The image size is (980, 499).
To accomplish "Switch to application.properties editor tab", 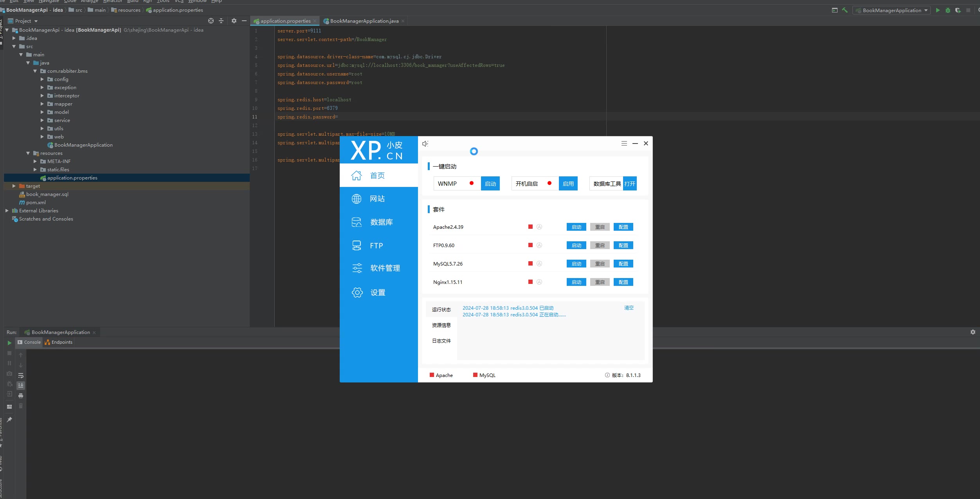I will (285, 21).
